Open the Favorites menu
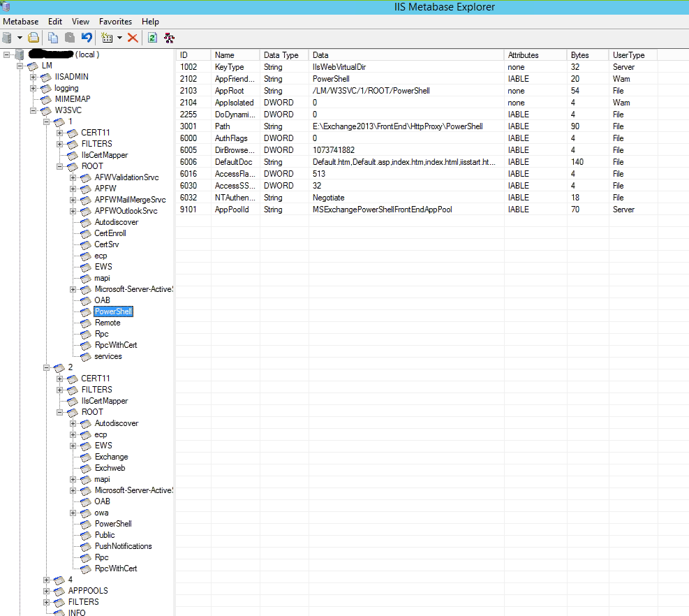This screenshot has width=689, height=616. click(x=116, y=22)
